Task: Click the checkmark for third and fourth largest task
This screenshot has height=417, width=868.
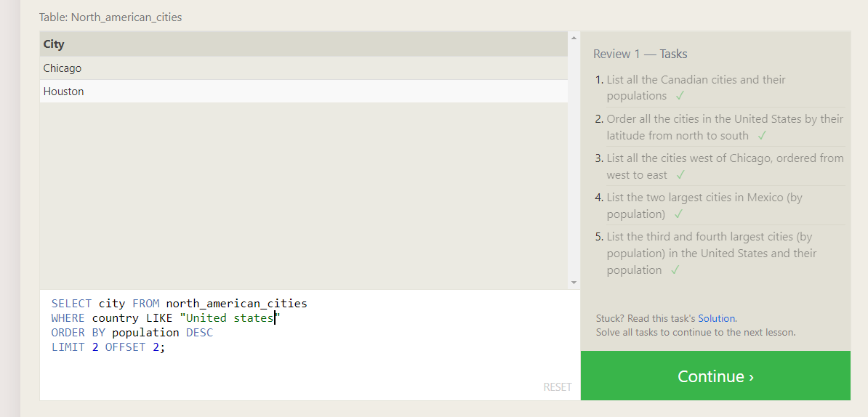Action: tap(675, 270)
